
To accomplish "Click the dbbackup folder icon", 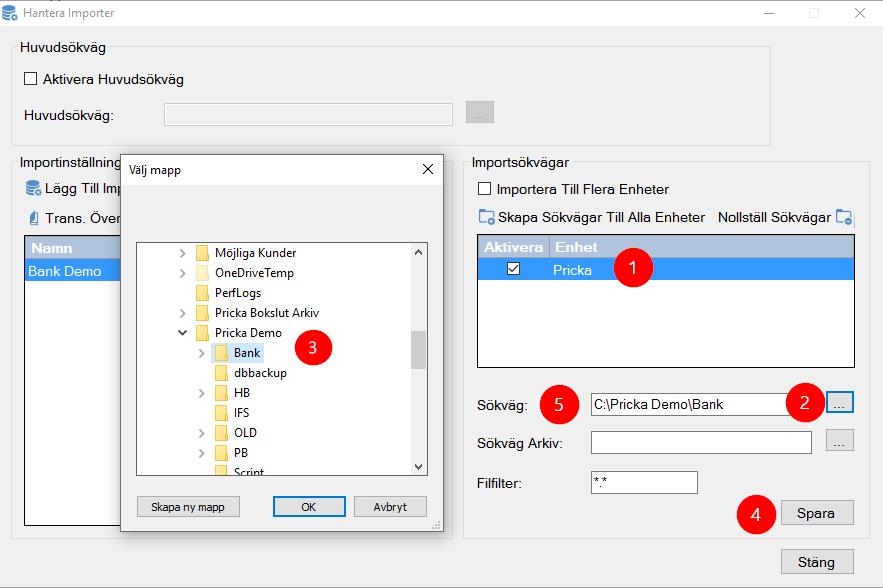I will (221, 373).
